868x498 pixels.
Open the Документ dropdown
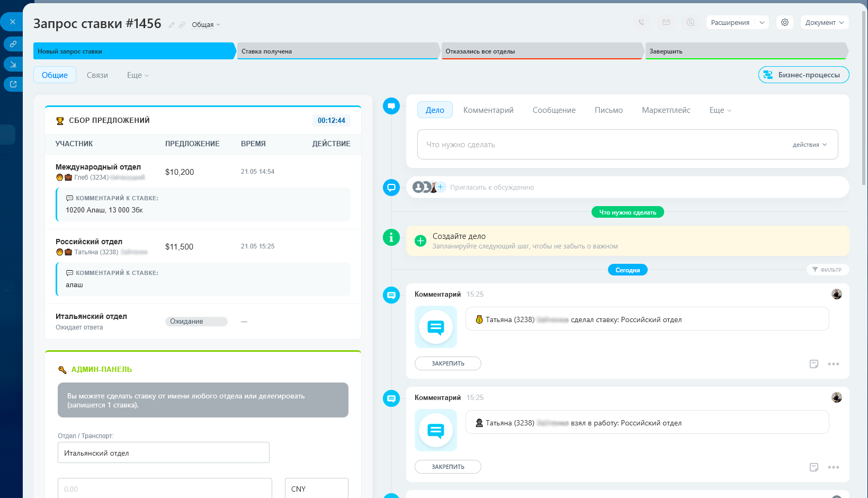click(825, 22)
